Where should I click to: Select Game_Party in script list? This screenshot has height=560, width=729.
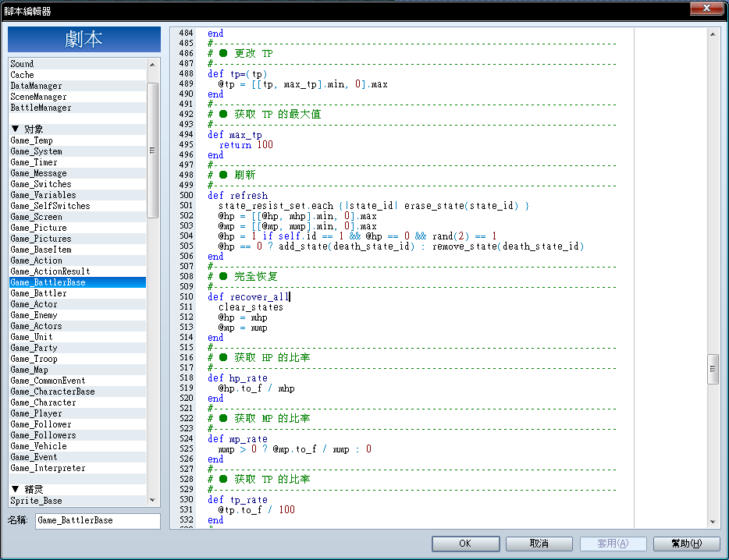77,348
